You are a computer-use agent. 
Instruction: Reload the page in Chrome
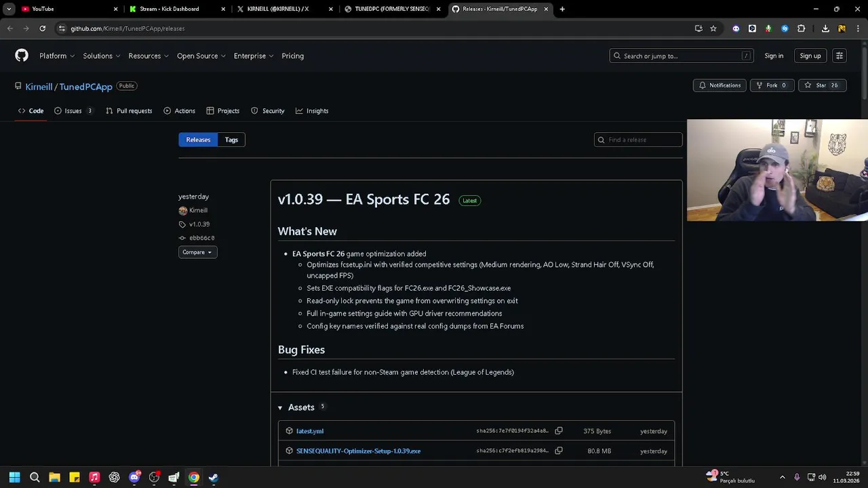pyautogui.click(x=42, y=28)
